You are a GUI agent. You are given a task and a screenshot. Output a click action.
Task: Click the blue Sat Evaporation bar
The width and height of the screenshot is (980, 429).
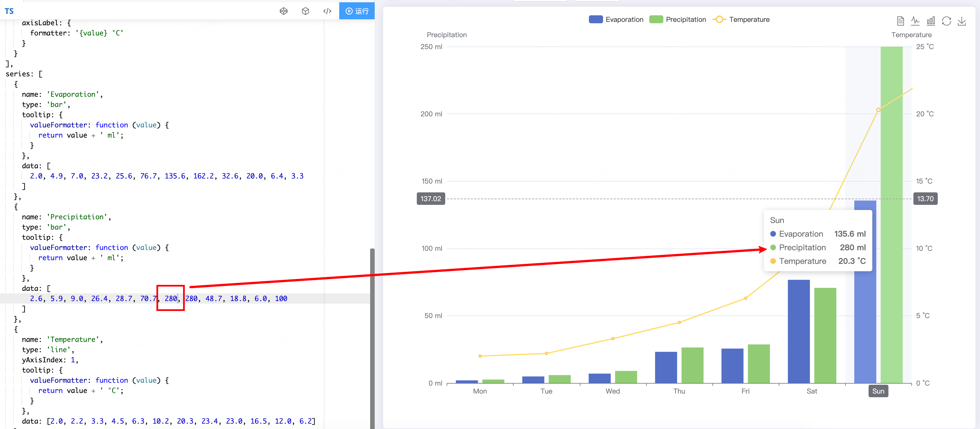(799, 331)
